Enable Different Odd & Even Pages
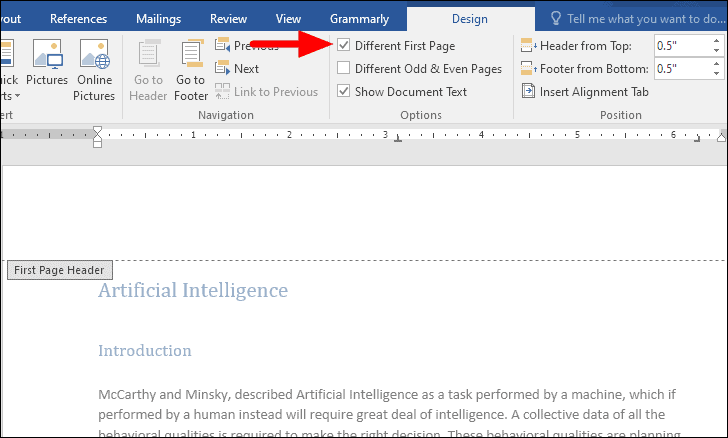Image resolution: width=728 pixels, height=438 pixels. tap(344, 69)
